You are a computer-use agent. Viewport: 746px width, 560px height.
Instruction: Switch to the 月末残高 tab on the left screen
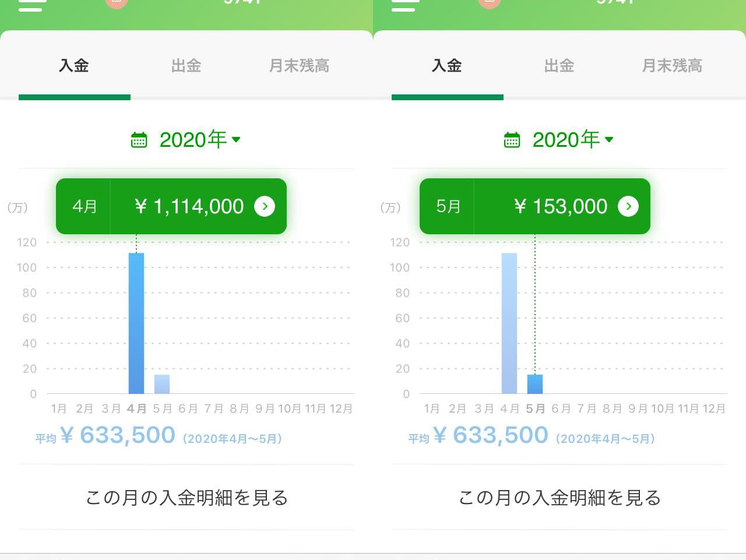click(299, 65)
